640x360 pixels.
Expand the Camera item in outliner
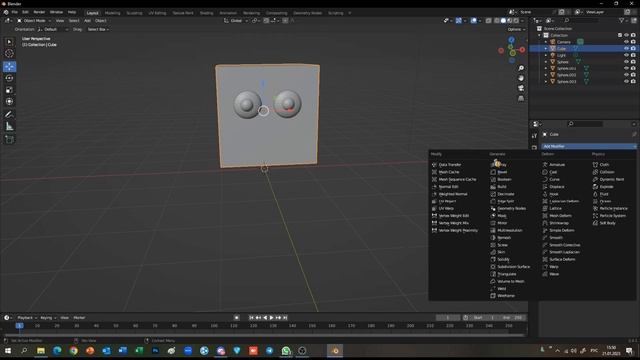tap(546, 42)
